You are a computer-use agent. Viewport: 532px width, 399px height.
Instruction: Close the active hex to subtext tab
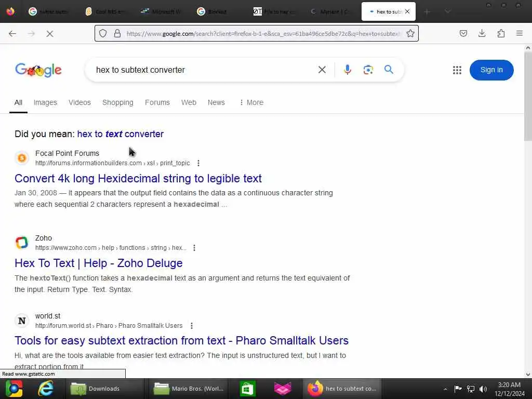tap(407, 11)
